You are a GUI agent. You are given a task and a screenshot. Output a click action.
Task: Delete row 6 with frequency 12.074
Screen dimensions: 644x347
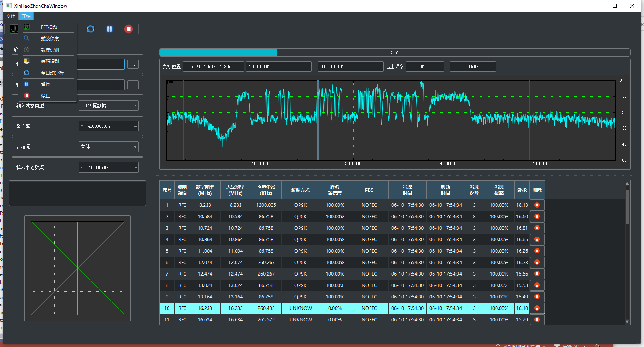pos(537,263)
